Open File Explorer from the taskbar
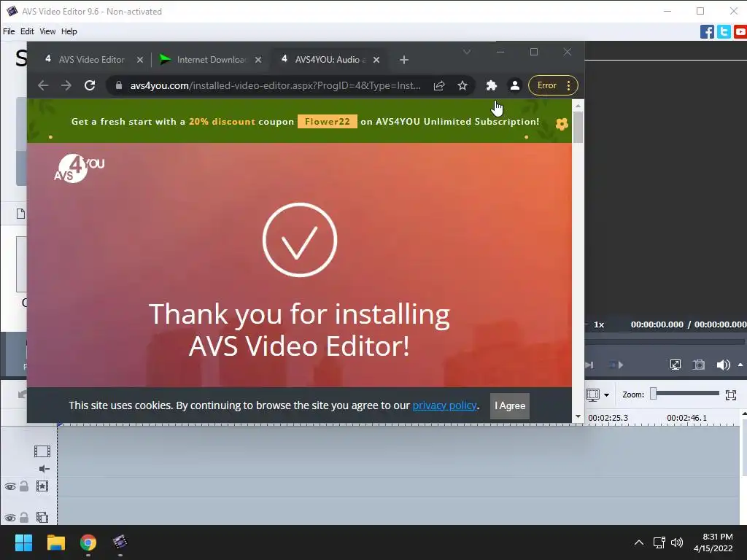747x560 pixels. 55,542
